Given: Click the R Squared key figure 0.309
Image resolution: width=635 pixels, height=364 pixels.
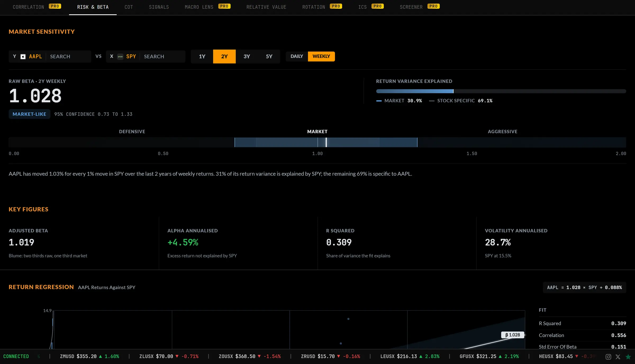Looking at the screenshot, I should pyautogui.click(x=339, y=242).
